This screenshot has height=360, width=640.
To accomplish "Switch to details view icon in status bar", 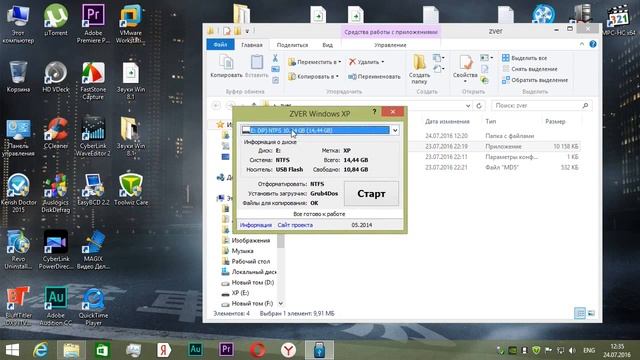I will (x=580, y=313).
